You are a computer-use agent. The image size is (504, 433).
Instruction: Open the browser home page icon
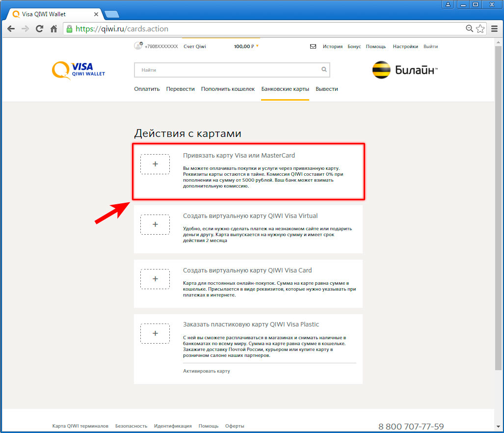pyautogui.click(x=53, y=29)
